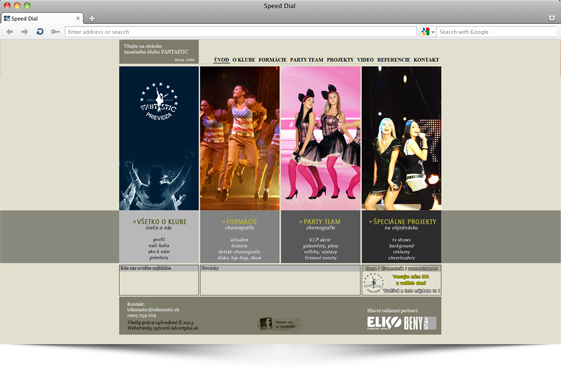Click the pink Party Team photo panel
Screen dimensions: 561x370
pyautogui.click(x=321, y=138)
